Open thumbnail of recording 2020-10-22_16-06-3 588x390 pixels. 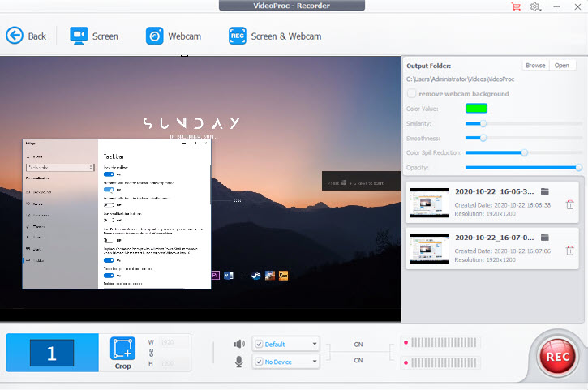[429, 203]
